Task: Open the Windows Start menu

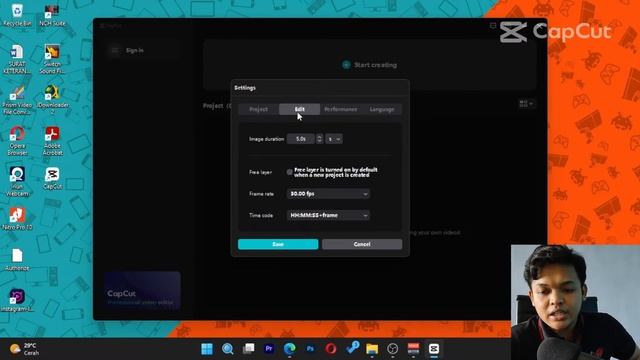Action: tap(207, 349)
